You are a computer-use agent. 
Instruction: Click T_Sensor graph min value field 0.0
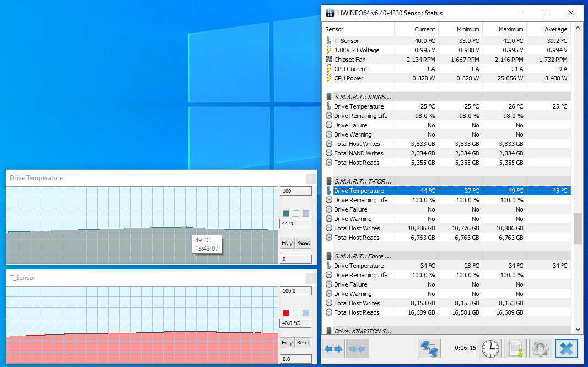point(295,359)
